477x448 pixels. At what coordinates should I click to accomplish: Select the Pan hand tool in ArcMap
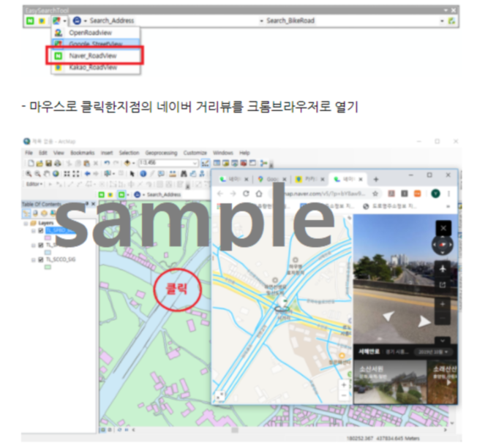pyautogui.click(x=47, y=173)
